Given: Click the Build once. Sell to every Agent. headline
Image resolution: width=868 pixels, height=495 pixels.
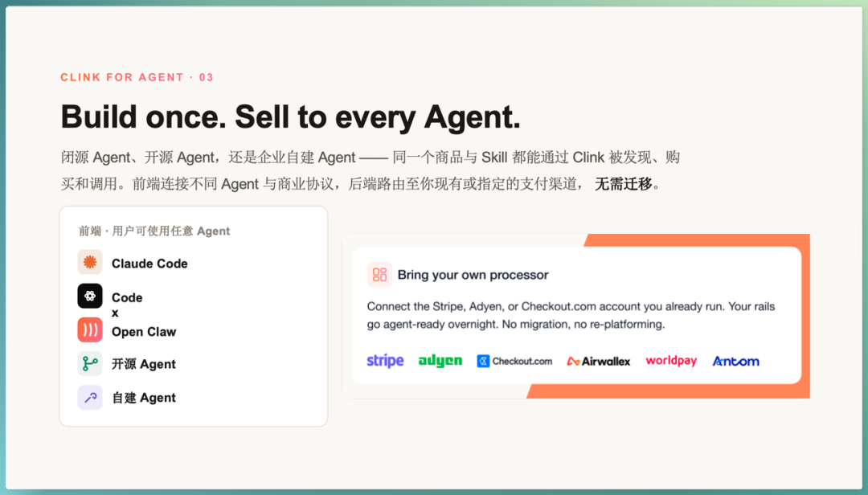Looking at the screenshot, I should 291,117.
